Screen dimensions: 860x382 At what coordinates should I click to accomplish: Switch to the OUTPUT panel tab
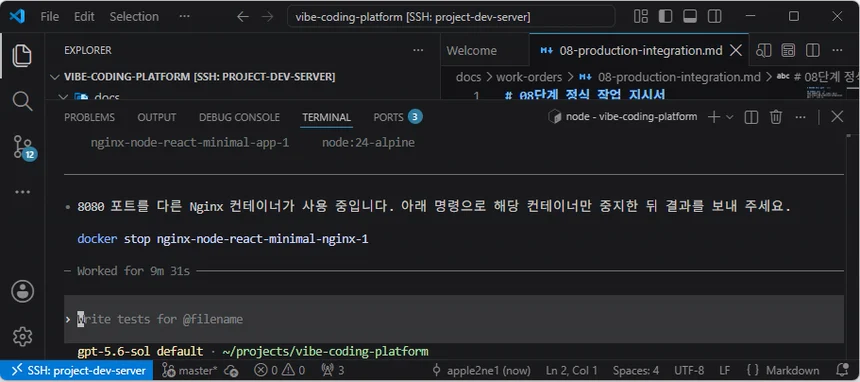tap(157, 117)
